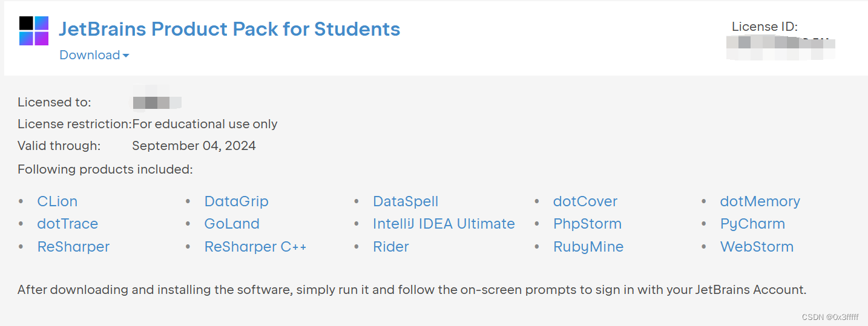Click the WebStorm link
Screen dimensions: 868x326
tap(757, 247)
